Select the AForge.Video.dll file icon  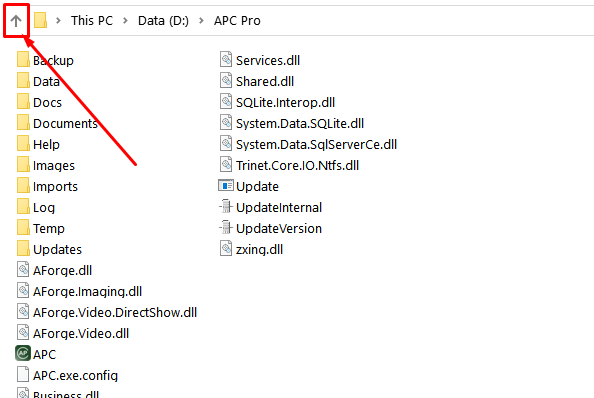23,333
